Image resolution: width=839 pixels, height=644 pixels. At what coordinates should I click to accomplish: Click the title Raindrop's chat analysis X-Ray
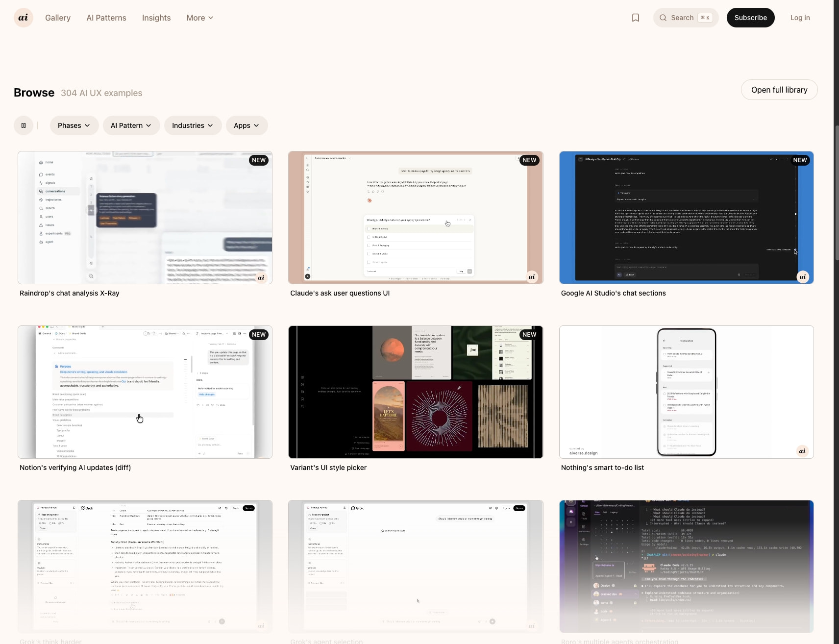[x=70, y=293]
